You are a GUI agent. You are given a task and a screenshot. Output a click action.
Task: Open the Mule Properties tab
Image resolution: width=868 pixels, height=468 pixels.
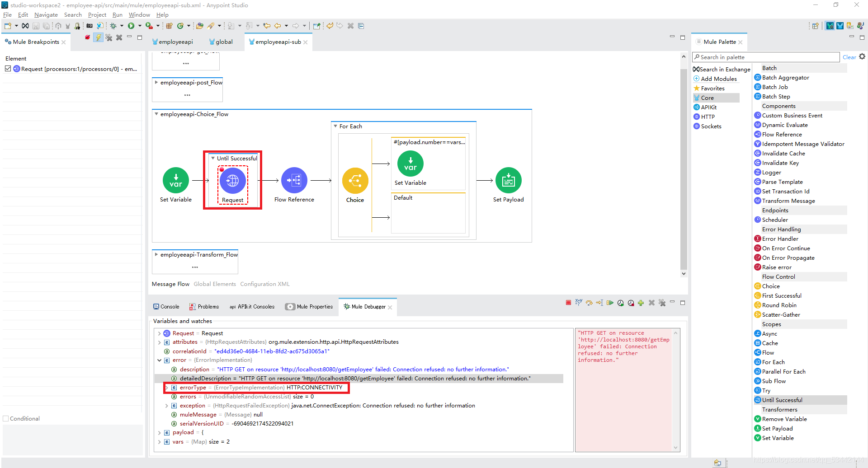[x=309, y=306]
